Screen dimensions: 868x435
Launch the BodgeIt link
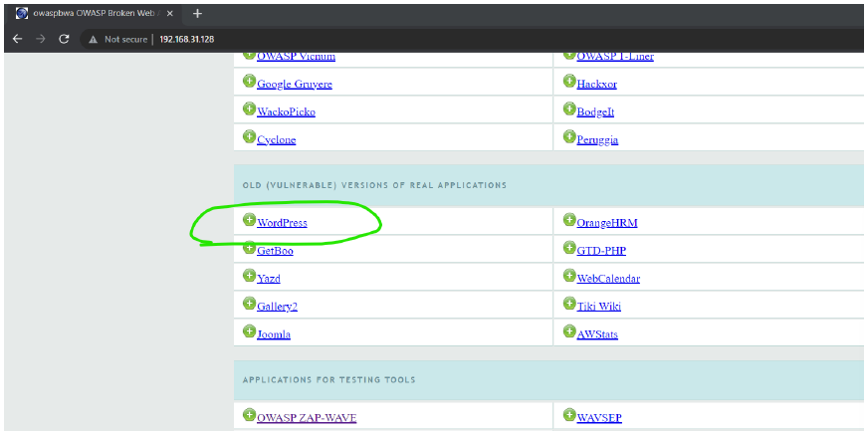point(595,111)
